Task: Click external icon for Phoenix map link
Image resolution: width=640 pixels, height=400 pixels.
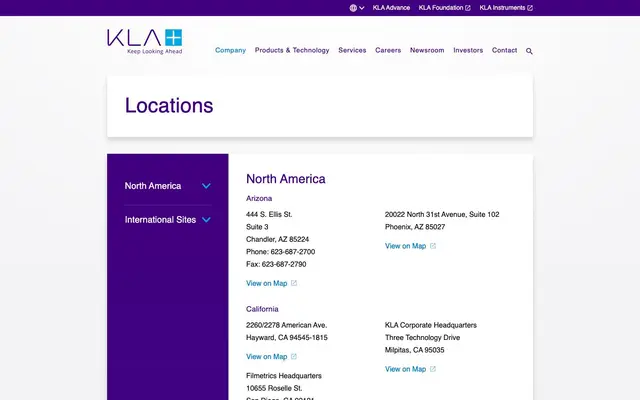Action: pyautogui.click(x=433, y=246)
